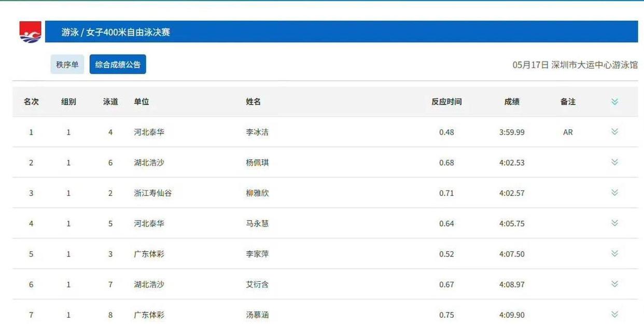Screen dimensions: 644x328
Task: Click the result time 4:05.75
Action: pos(512,224)
